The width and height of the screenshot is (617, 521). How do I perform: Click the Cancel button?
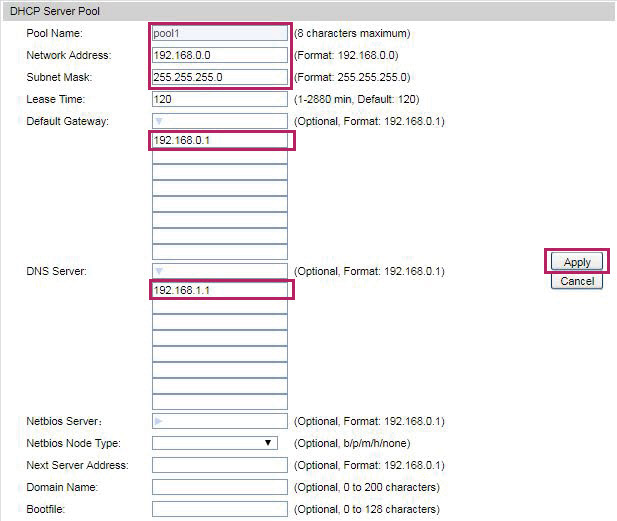577,281
